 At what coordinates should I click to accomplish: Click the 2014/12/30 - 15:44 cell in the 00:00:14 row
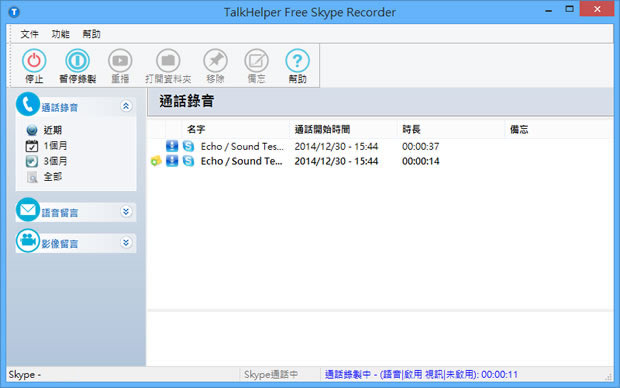click(336, 161)
